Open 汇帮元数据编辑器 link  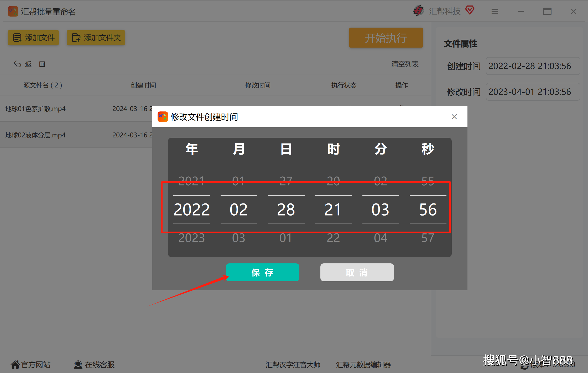[x=363, y=365]
